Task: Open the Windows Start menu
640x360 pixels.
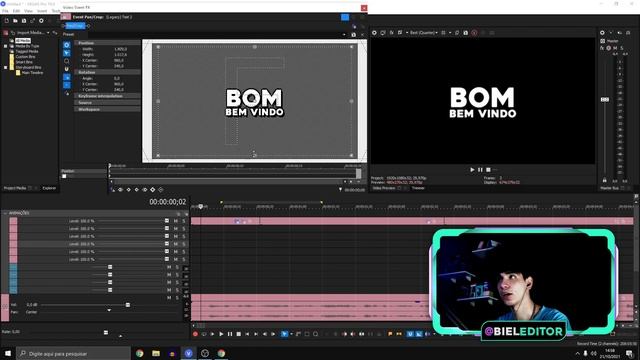Action: tap(7, 353)
